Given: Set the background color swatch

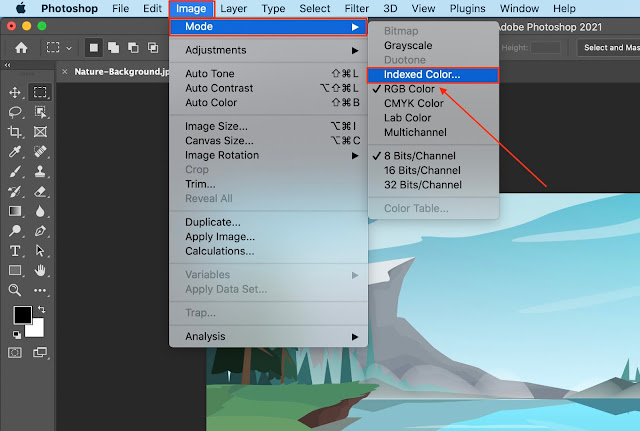Looking at the screenshot, I should [36, 329].
